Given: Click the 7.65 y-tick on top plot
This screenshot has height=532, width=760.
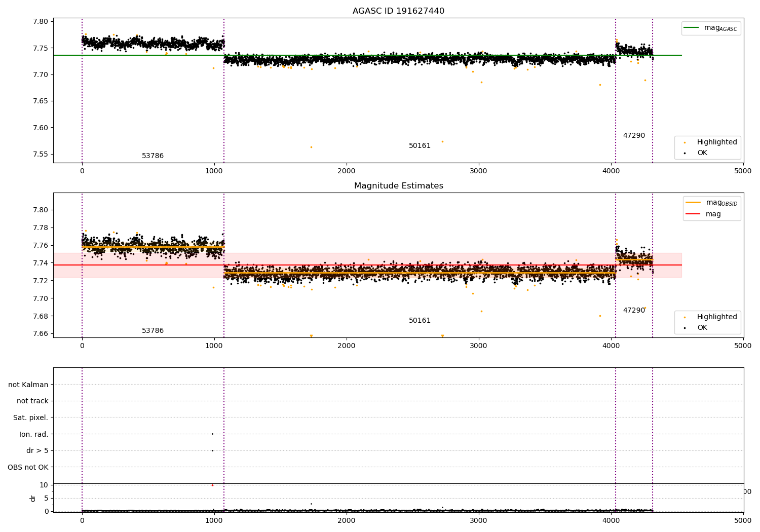Looking at the screenshot, I should pyautogui.click(x=41, y=101).
